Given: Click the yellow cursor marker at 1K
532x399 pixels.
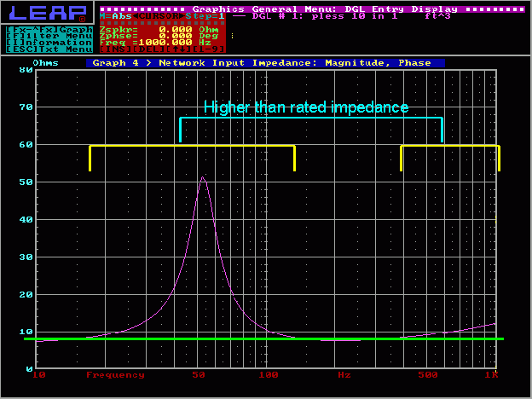Looking at the screenshot, I should tap(496, 219).
